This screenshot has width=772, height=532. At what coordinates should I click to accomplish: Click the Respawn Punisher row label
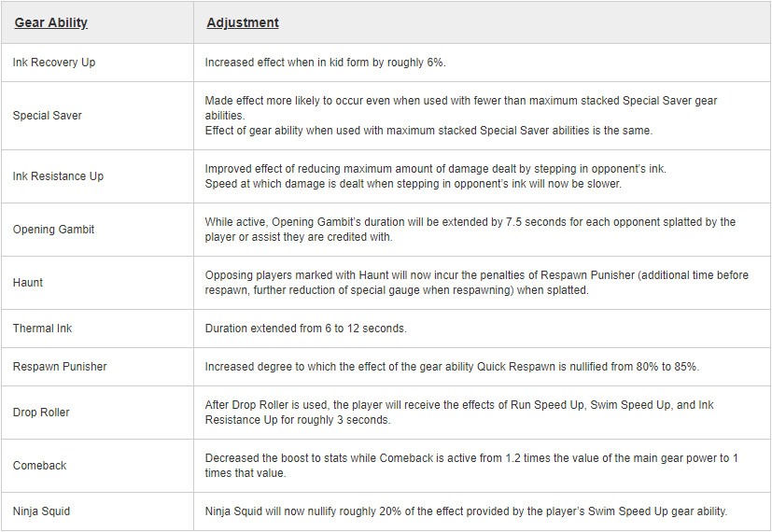point(60,367)
